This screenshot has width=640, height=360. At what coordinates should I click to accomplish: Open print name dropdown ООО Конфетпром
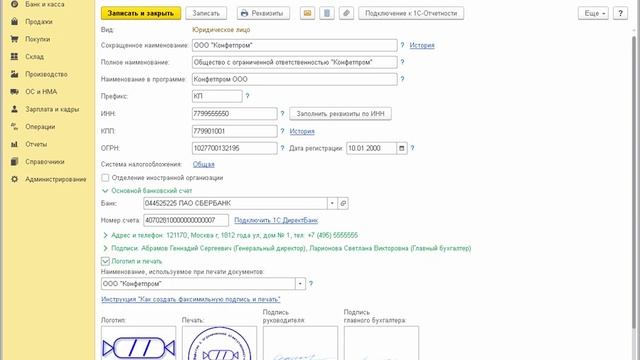300,284
